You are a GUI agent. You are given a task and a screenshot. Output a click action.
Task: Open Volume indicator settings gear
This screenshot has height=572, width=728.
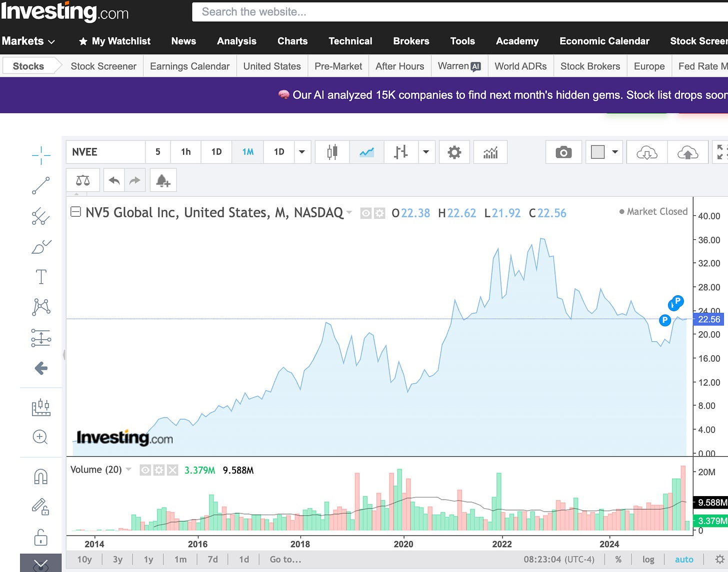[x=158, y=470]
